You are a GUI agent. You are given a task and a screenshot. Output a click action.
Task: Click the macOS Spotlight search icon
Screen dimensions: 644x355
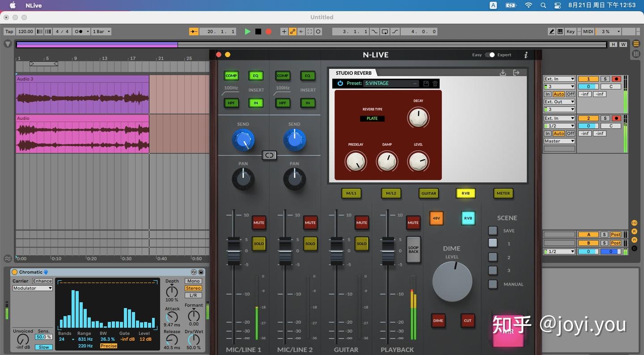543,5
